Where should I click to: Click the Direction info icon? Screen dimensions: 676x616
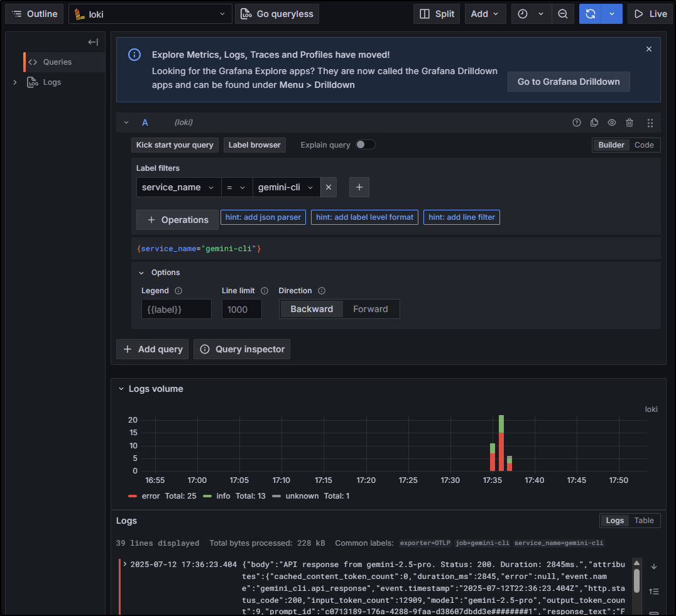pyautogui.click(x=322, y=291)
